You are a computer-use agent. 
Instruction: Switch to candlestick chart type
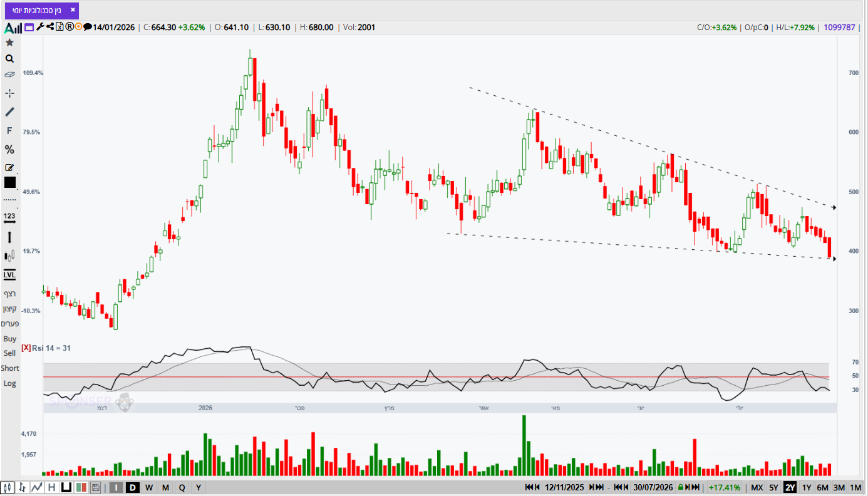click(8, 487)
